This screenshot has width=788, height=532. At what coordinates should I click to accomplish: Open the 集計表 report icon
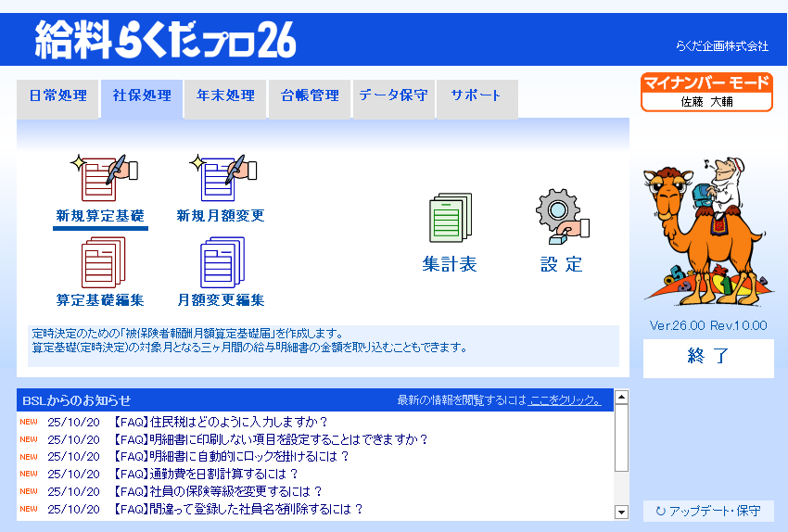tap(450, 219)
